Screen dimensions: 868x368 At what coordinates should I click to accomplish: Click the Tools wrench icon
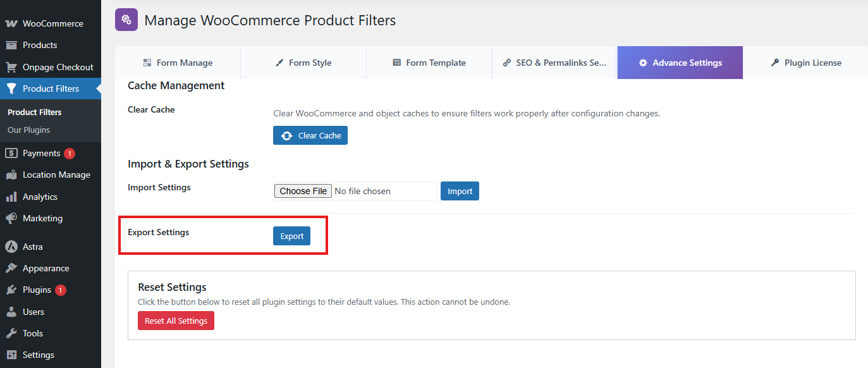[11, 333]
